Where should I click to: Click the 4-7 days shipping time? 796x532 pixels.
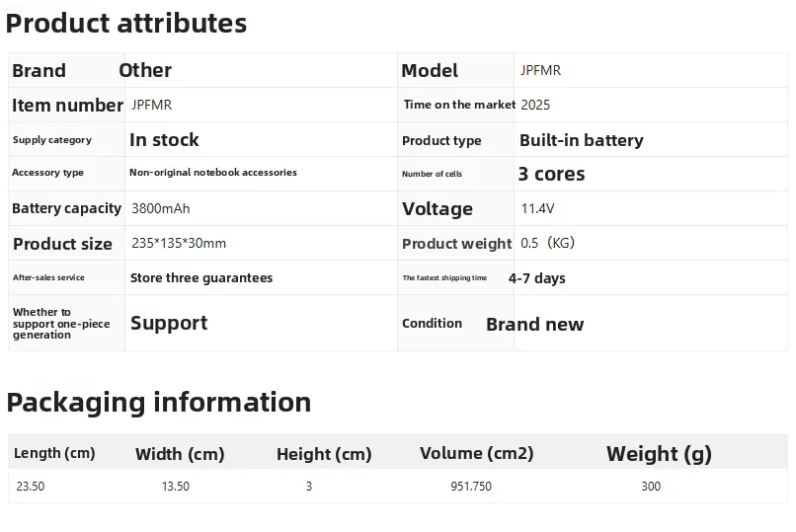coord(536,278)
